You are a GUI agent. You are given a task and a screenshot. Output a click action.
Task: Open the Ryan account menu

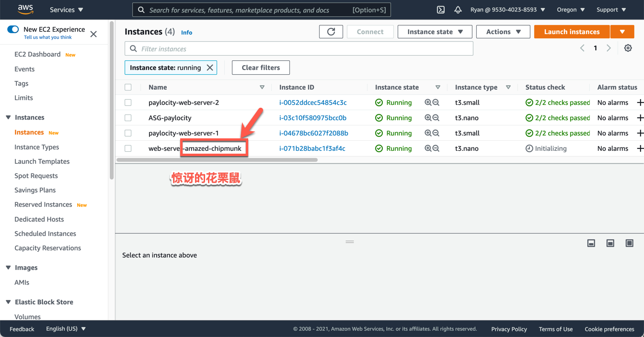508,10
